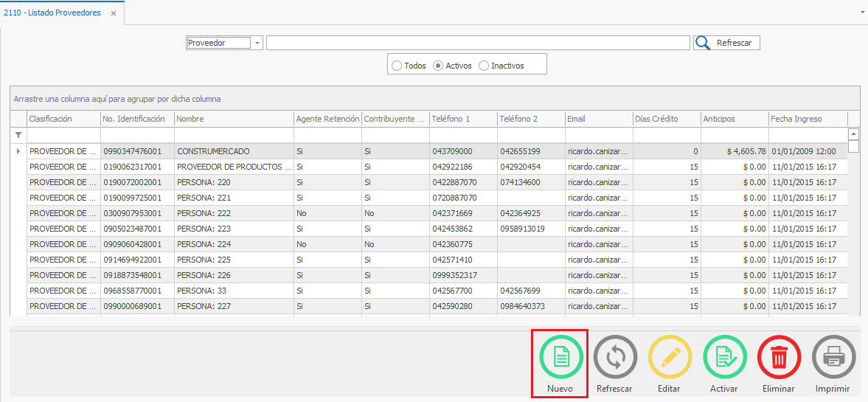Select the Todos radio button
868x402 pixels.
tap(397, 66)
